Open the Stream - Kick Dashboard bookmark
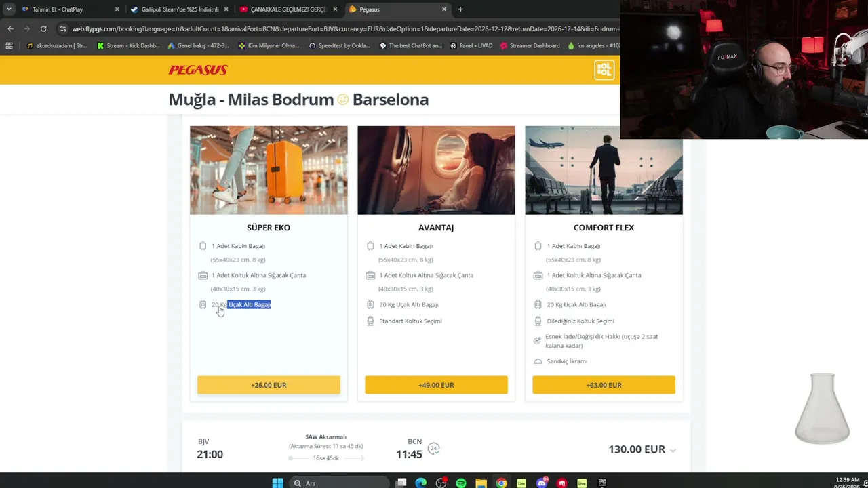The width and height of the screenshot is (868, 488). click(x=128, y=46)
